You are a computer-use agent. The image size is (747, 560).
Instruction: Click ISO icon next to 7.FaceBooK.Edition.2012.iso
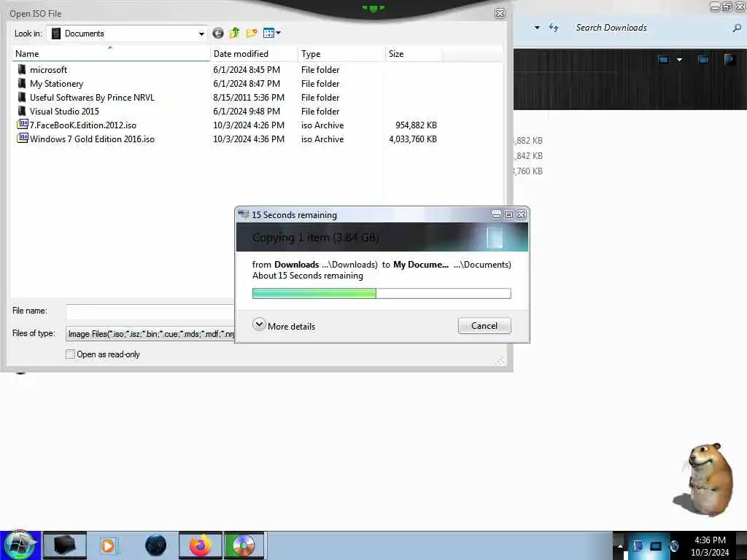pos(23,124)
